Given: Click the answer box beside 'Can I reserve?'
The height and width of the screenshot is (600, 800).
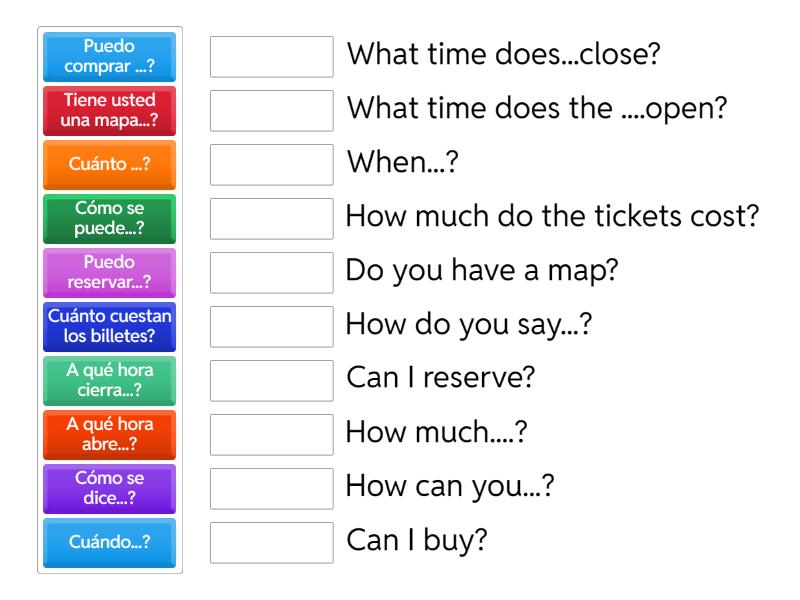Looking at the screenshot, I should (x=271, y=381).
